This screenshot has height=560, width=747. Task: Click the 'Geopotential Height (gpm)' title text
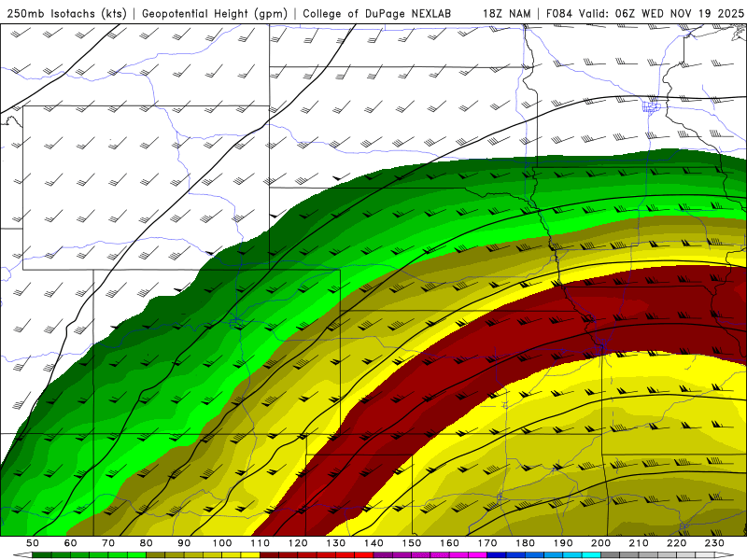(x=215, y=13)
